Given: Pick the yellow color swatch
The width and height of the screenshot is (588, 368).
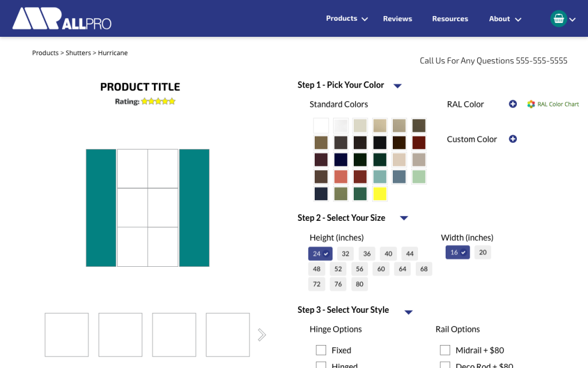Looking at the screenshot, I should [x=380, y=194].
